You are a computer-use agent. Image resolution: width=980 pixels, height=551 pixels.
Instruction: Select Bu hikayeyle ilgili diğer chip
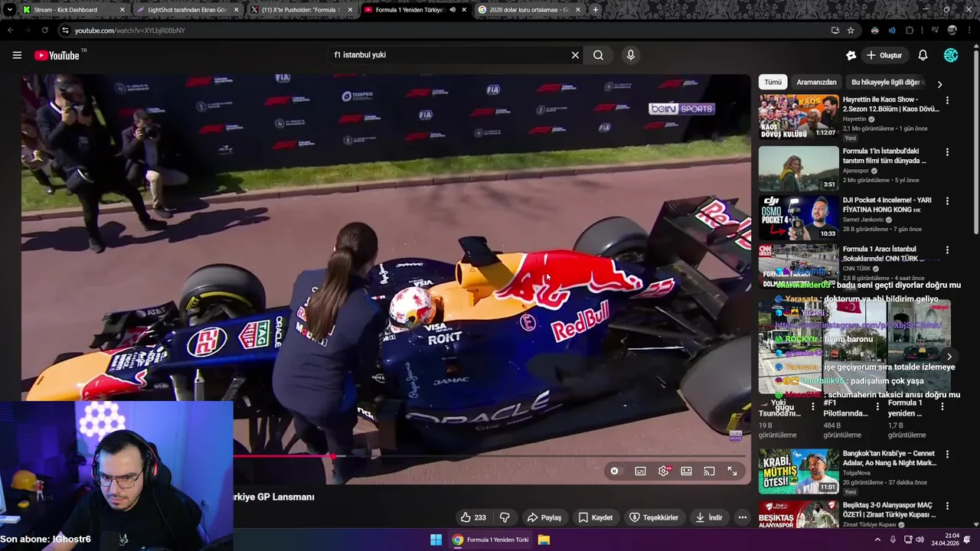(x=887, y=82)
